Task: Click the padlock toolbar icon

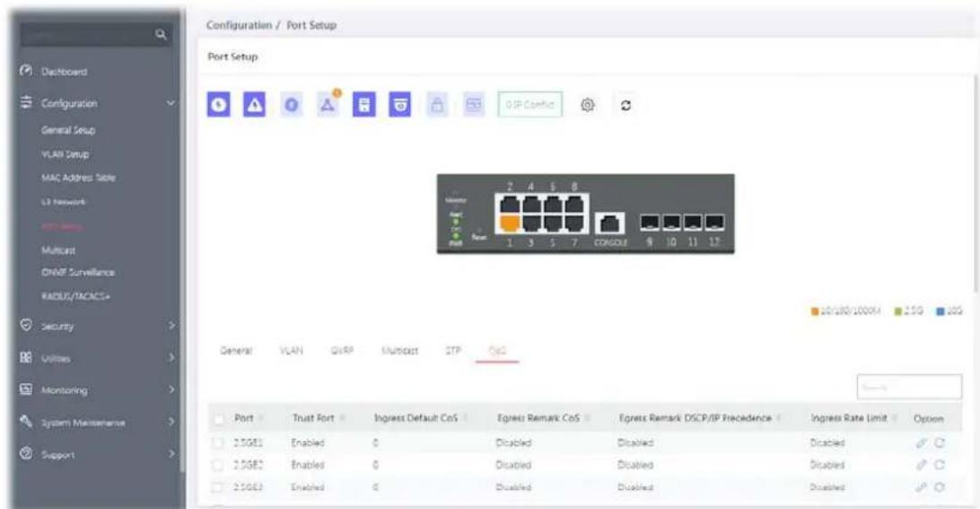Action: pyautogui.click(x=437, y=104)
